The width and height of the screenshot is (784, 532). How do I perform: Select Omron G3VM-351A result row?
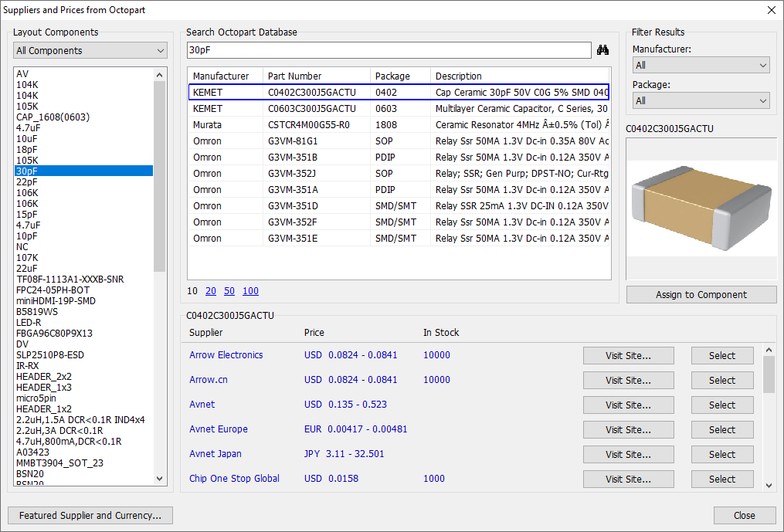click(399, 189)
